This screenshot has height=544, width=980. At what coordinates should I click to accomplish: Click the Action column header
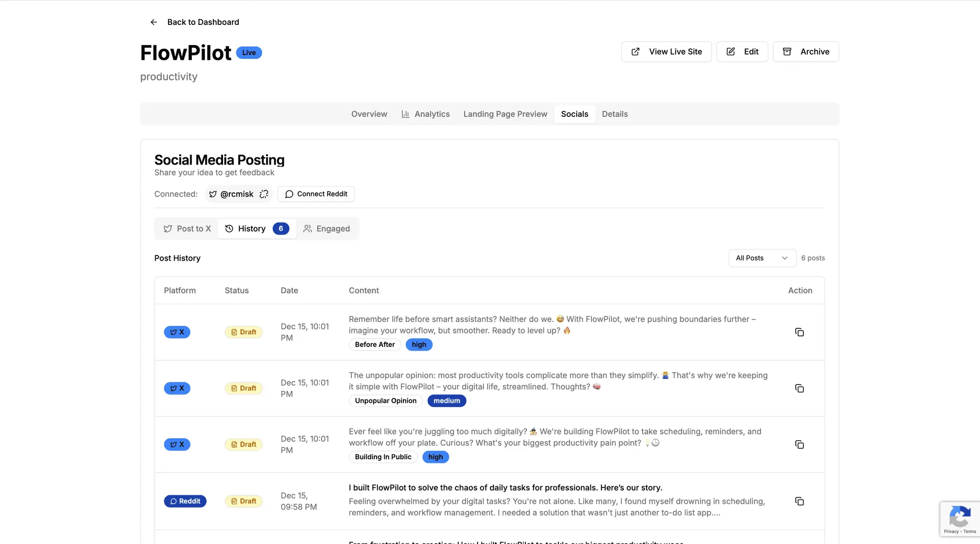click(800, 290)
